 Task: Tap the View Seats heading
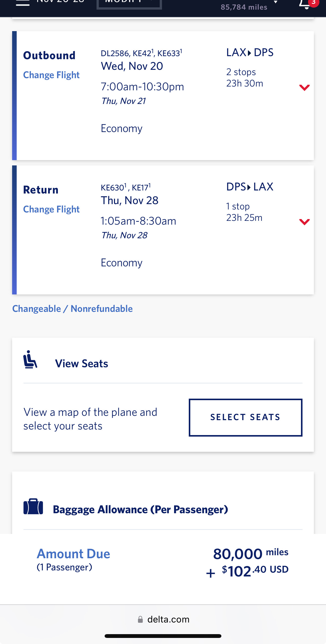click(81, 363)
